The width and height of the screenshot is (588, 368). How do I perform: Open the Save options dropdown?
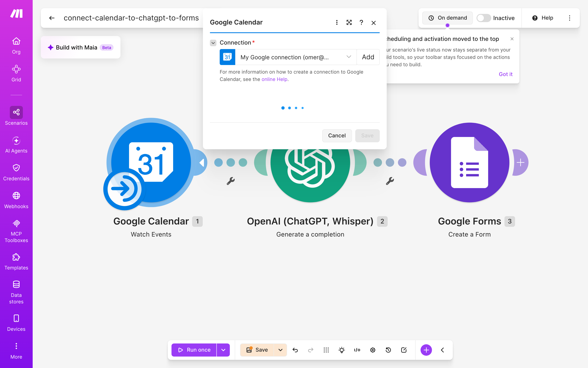tap(280, 350)
